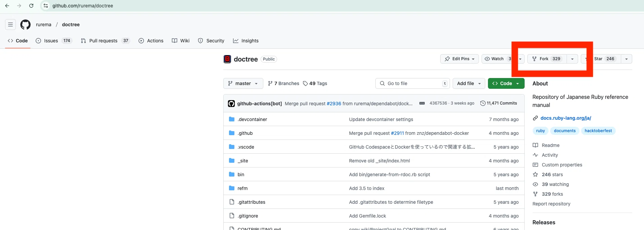Open the Pull requests tab
This screenshot has width=644, height=230.
tap(105, 41)
